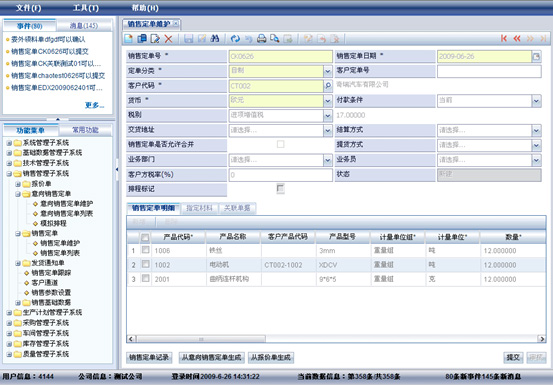This screenshot has height=385, width=553.
Task: Click the 更多... link in events panel
Action: (95, 105)
